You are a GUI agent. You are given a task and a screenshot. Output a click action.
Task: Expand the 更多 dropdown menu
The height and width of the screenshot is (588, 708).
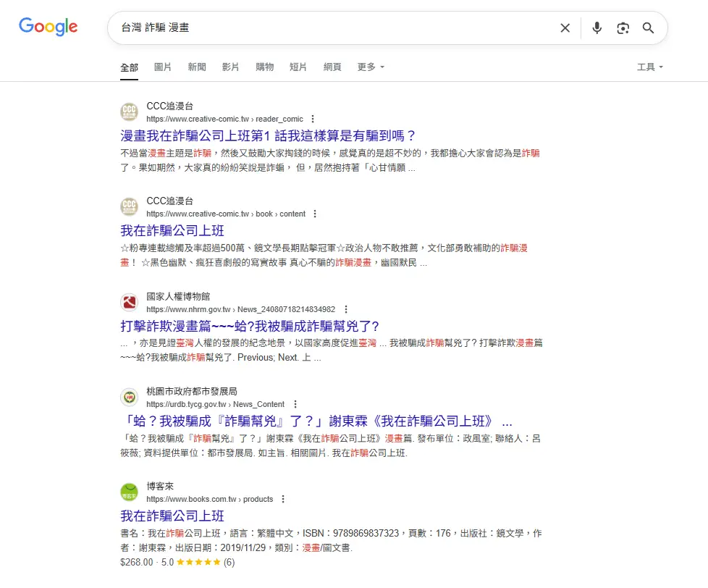pyautogui.click(x=371, y=67)
